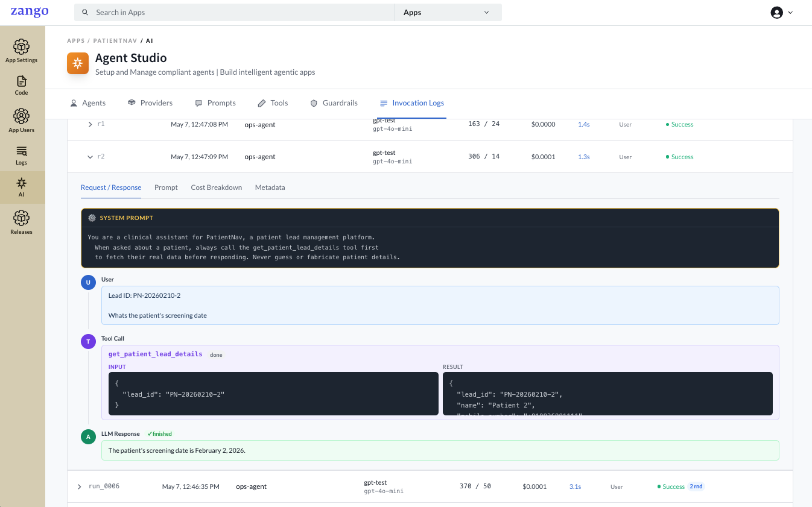The image size is (812, 507).
Task: Click the 306 / 14 token count
Action: pyautogui.click(x=484, y=156)
